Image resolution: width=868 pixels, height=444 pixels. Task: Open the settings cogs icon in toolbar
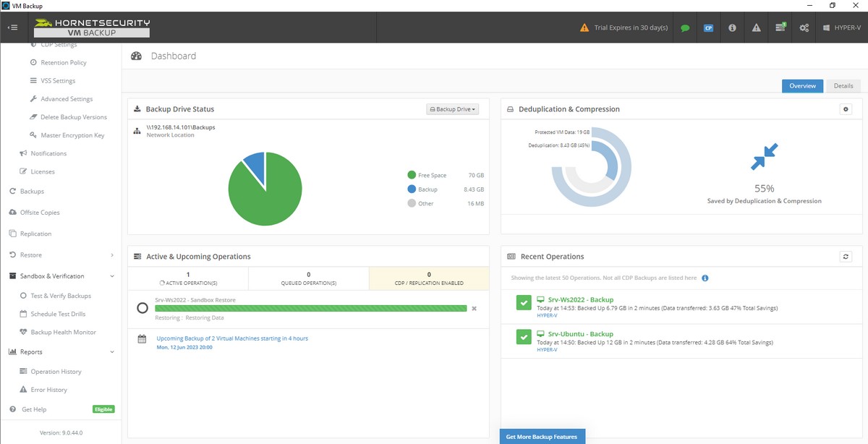tap(804, 27)
